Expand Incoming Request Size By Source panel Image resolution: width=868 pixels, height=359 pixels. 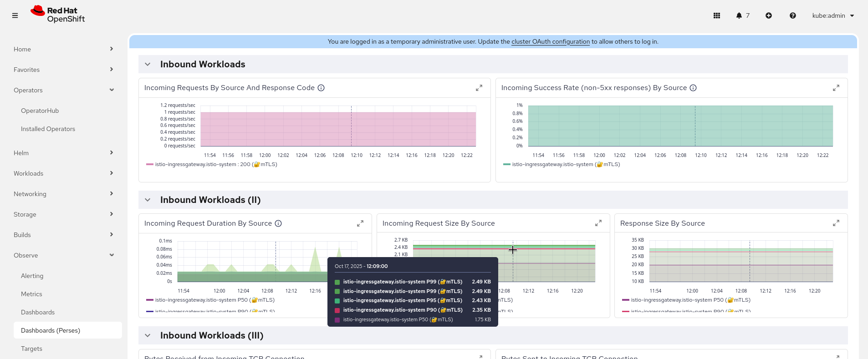[598, 223]
